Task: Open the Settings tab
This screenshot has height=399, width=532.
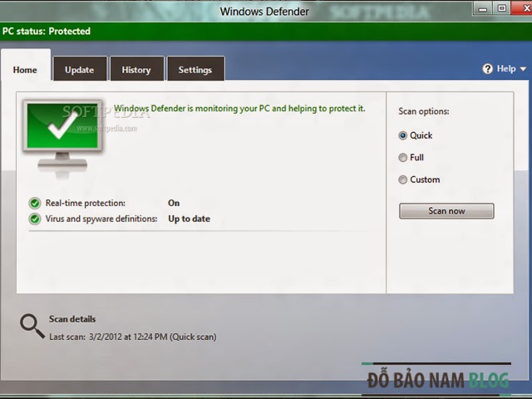Action: click(x=196, y=69)
